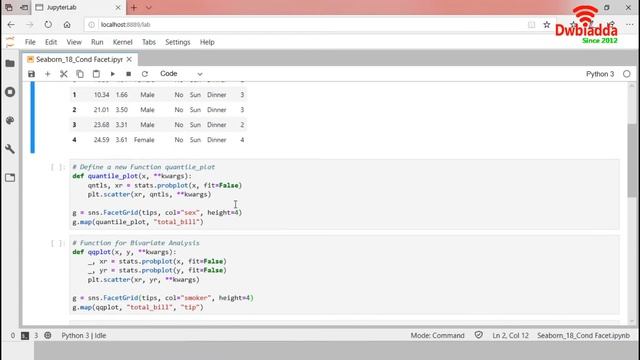Image resolution: width=640 pixels, height=360 pixels.
Task: Click the Mode: Command status entry
Action: [x=437, y=336]
